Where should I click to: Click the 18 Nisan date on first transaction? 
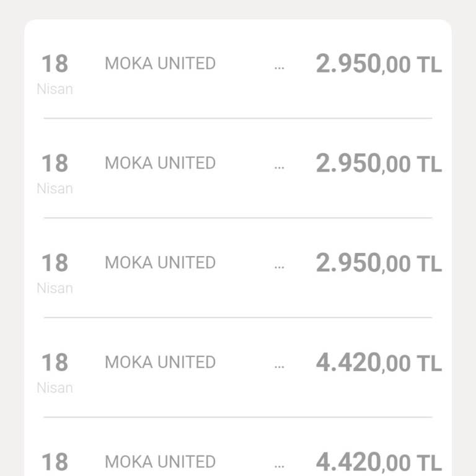[55, 74]
